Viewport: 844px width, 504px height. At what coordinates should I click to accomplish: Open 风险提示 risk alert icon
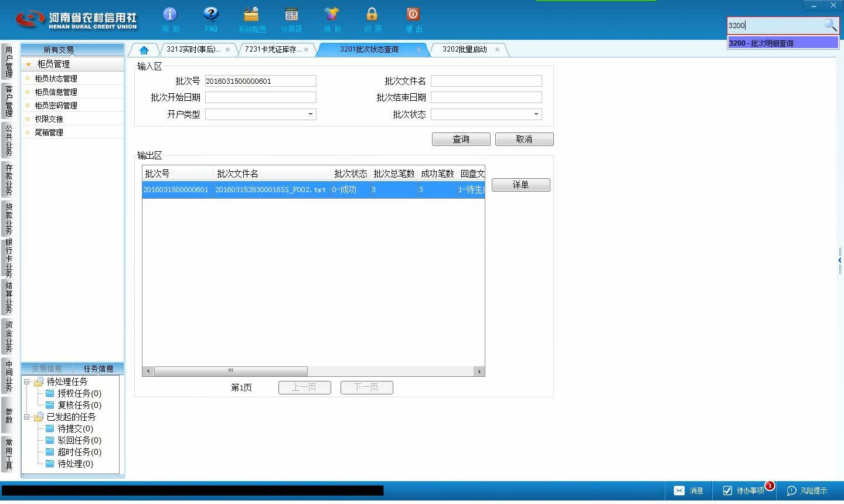[x=791, y=491]
